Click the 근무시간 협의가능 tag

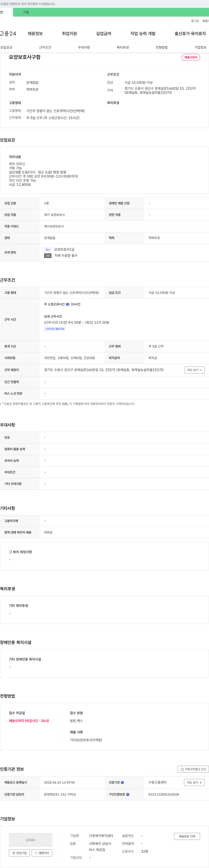[55, 329]
